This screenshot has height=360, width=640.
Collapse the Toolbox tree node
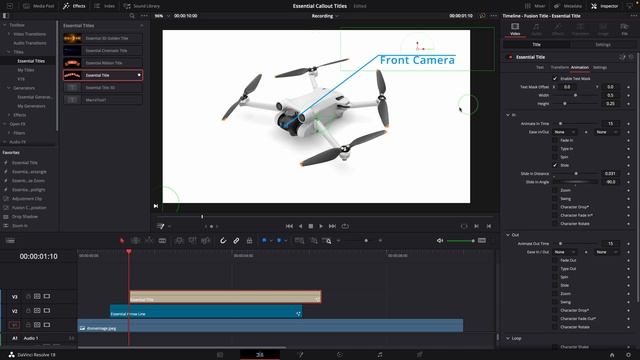pos(4,25)
